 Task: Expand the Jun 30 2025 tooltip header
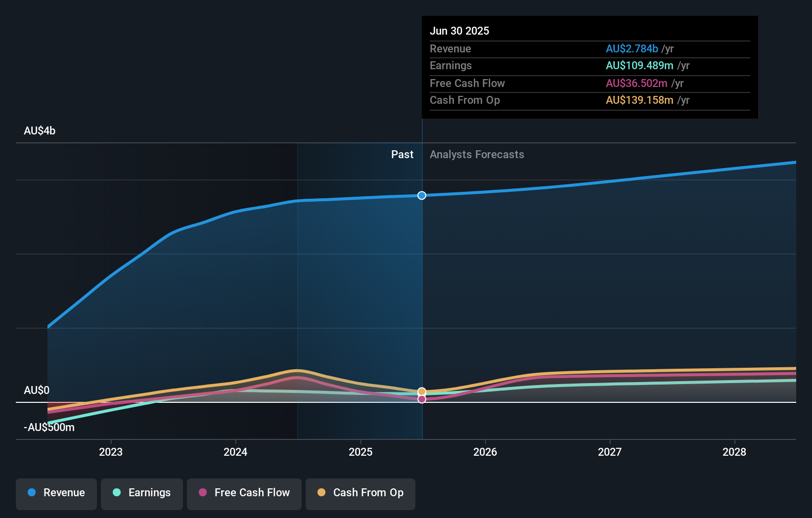click(x=459, y=31)
